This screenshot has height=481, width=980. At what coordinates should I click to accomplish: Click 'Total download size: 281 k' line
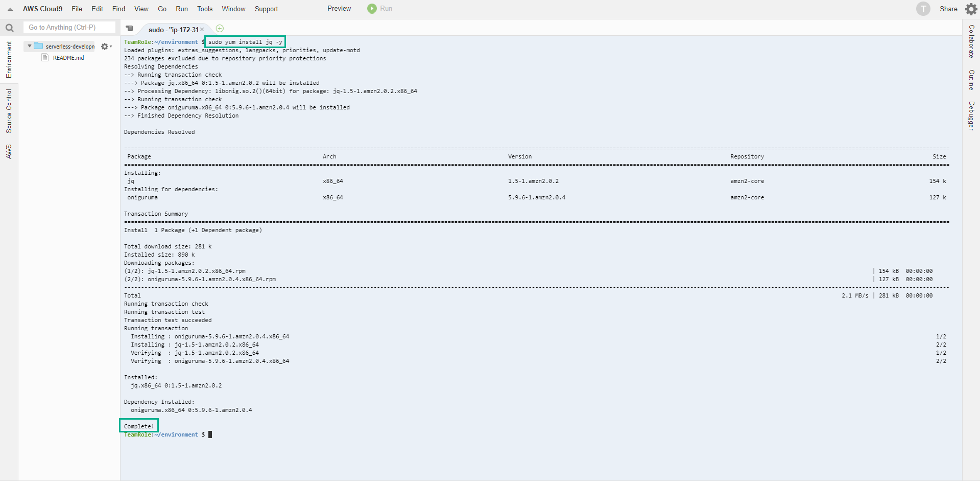(x=168, y=246)
